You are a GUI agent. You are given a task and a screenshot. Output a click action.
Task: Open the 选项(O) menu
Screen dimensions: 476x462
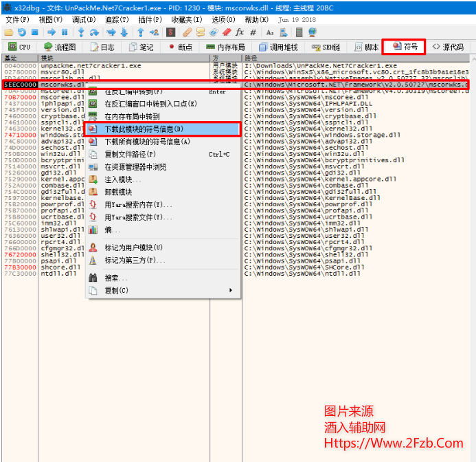223,20
